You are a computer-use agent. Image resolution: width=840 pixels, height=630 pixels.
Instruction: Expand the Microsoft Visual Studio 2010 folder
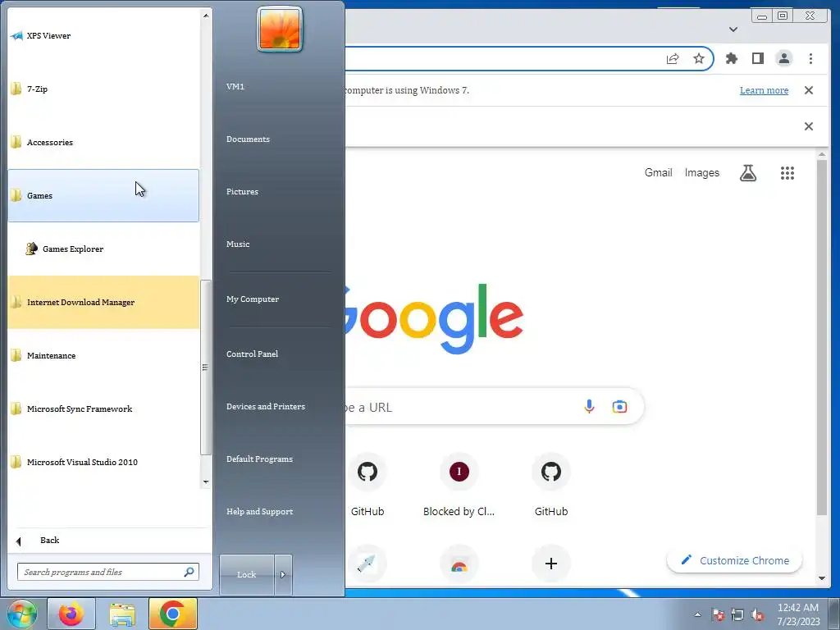point(103,462)
